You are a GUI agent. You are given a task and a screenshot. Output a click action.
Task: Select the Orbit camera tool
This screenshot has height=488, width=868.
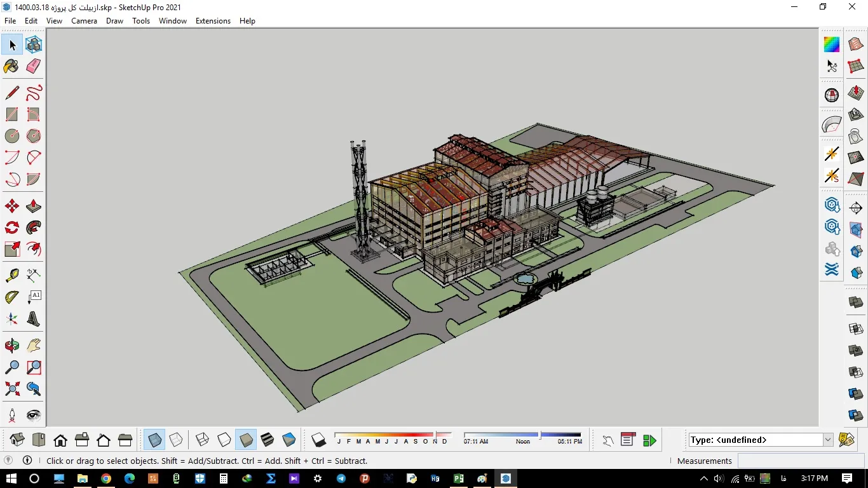tap(11, 346)
